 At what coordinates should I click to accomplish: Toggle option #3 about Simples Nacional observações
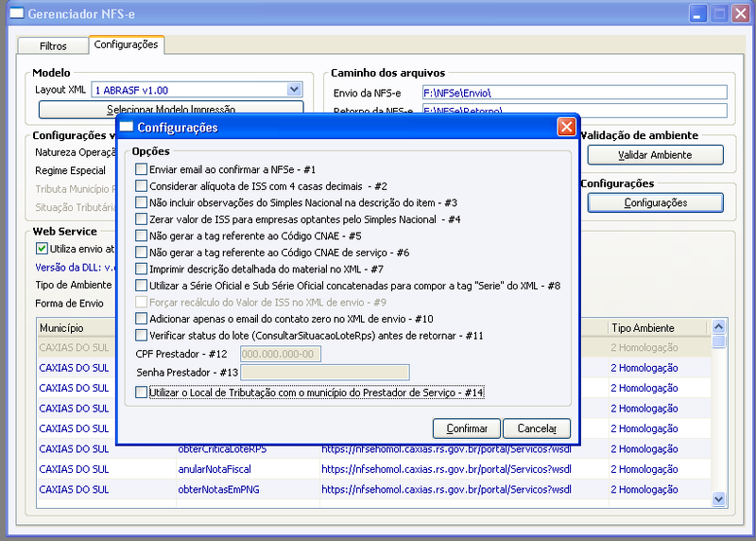click(141, 202)
